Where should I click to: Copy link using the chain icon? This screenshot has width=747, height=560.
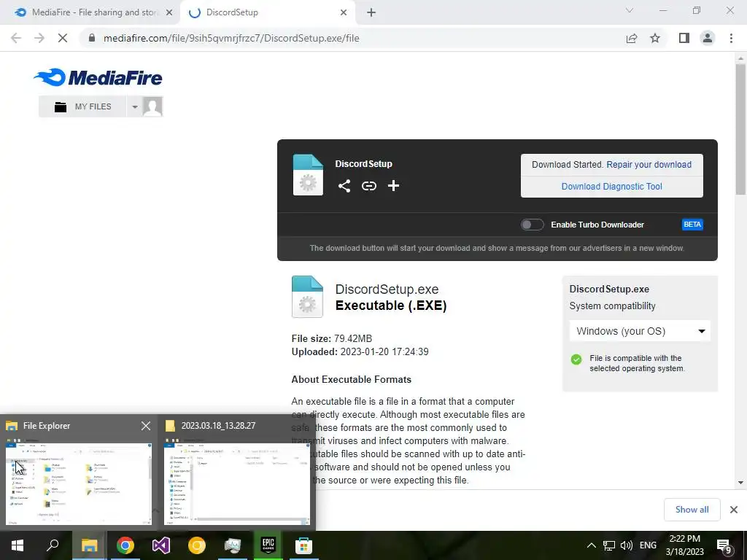pyautogui.click(x=368, y=186)
